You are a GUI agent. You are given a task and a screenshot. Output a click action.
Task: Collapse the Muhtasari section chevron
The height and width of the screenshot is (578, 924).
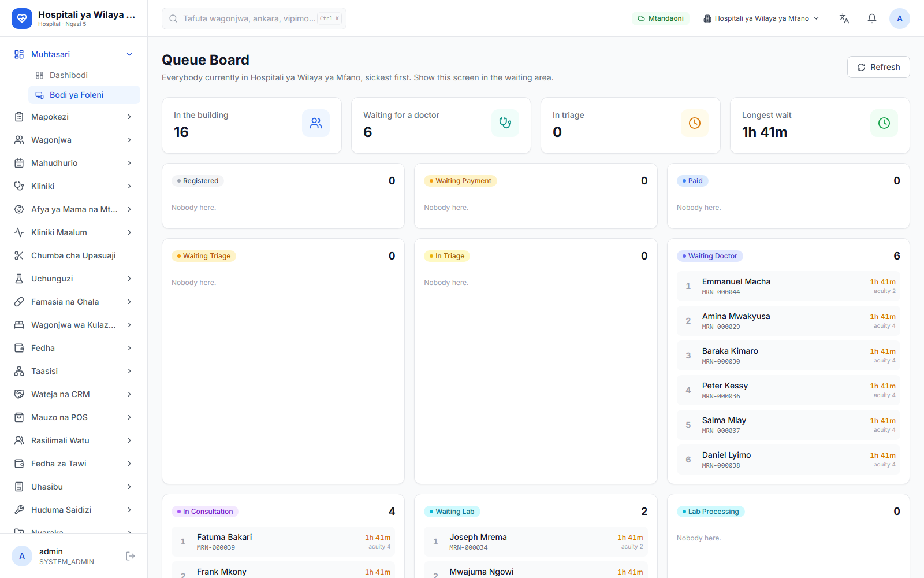(x=129, y=54)
